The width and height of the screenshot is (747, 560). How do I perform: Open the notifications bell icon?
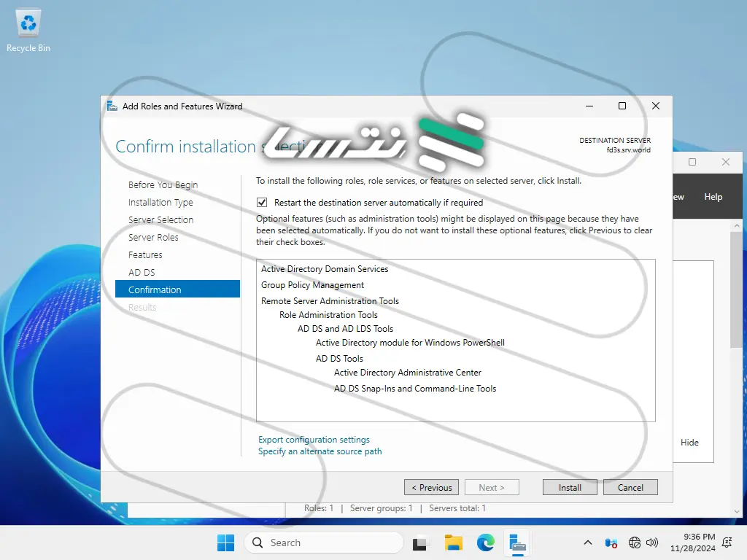727,542
